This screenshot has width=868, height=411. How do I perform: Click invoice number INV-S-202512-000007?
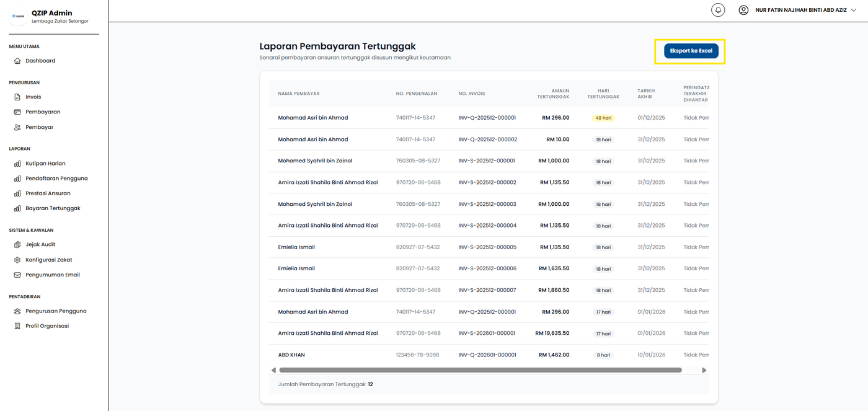[x=487, y=290]
